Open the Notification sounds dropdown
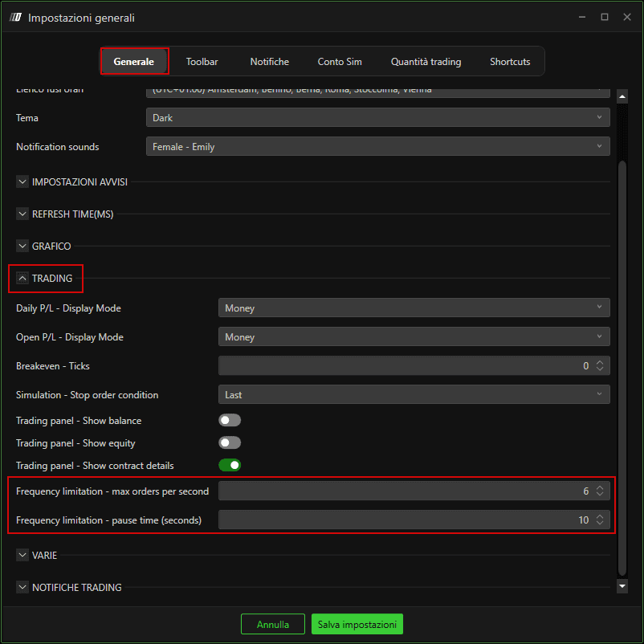The image size is (644, 644). coord(378,147)
